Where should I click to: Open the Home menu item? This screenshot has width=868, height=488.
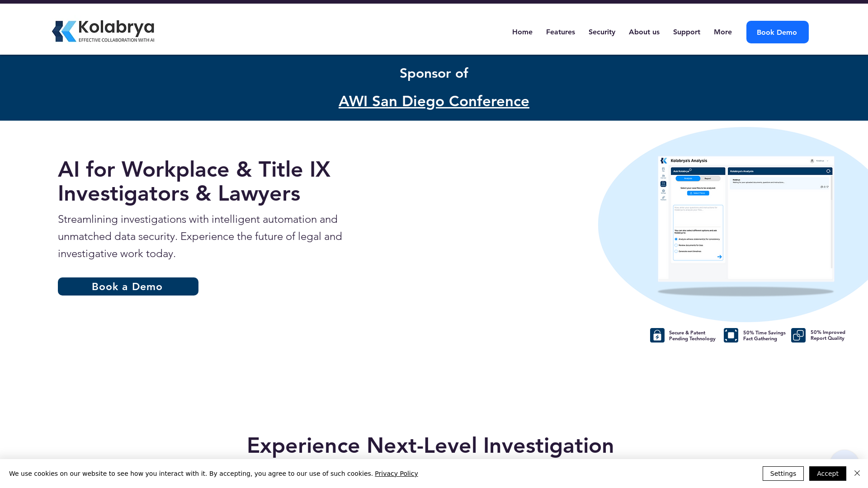[x=522, y=32]
